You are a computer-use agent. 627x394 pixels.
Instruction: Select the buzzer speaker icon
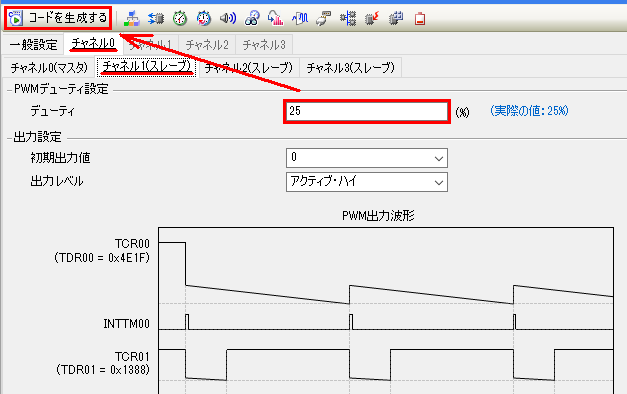pyautogui.click(x=228, y=18)
